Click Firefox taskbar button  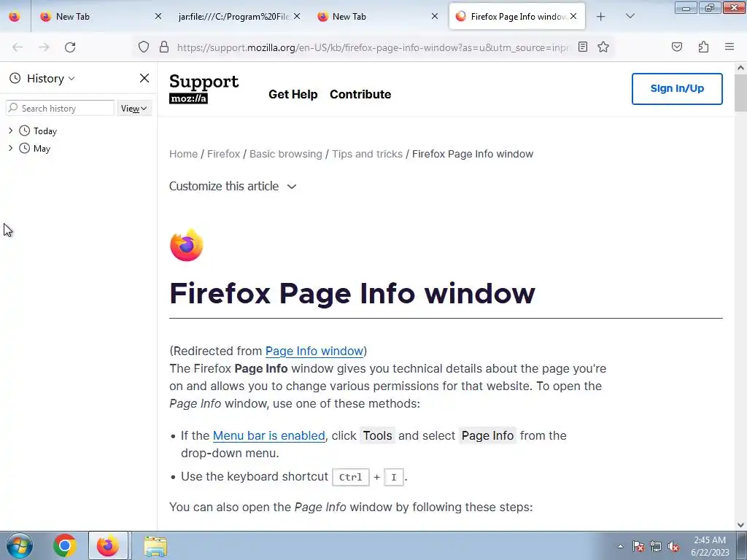[108, 545]
